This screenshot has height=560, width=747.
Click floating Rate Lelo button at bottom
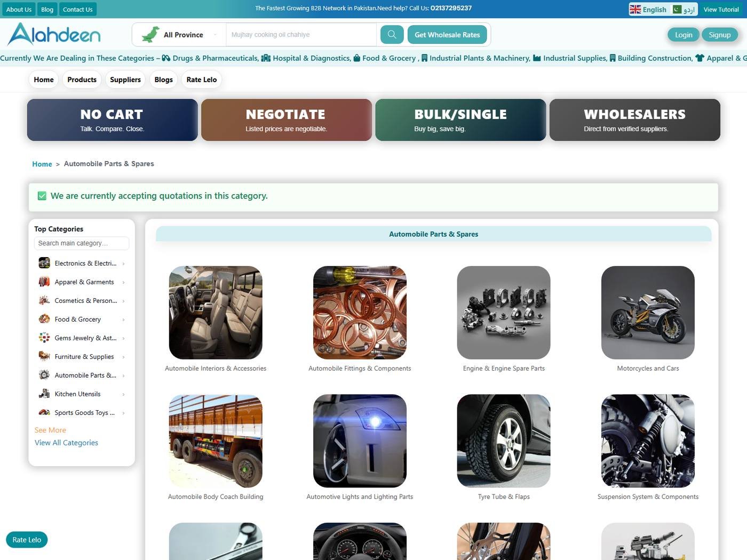pos(27,540)
